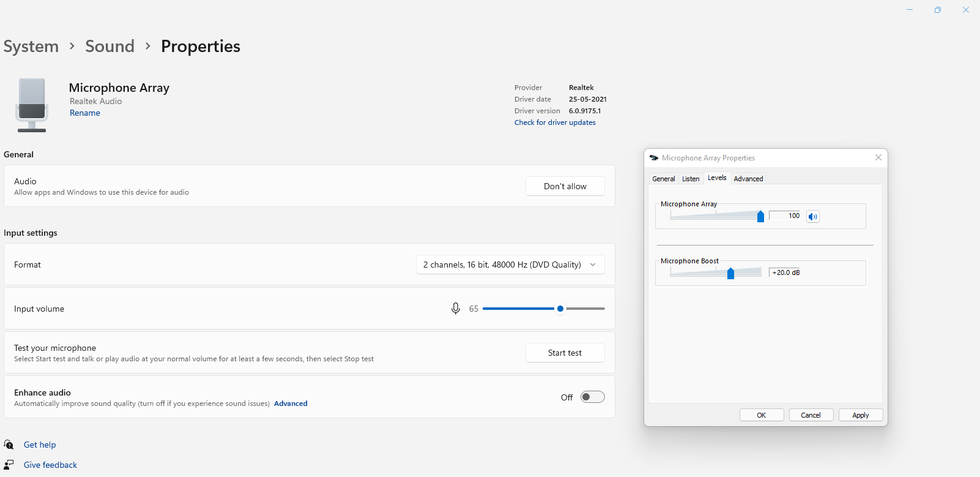Click the Don't allow button

click(565, 186)
